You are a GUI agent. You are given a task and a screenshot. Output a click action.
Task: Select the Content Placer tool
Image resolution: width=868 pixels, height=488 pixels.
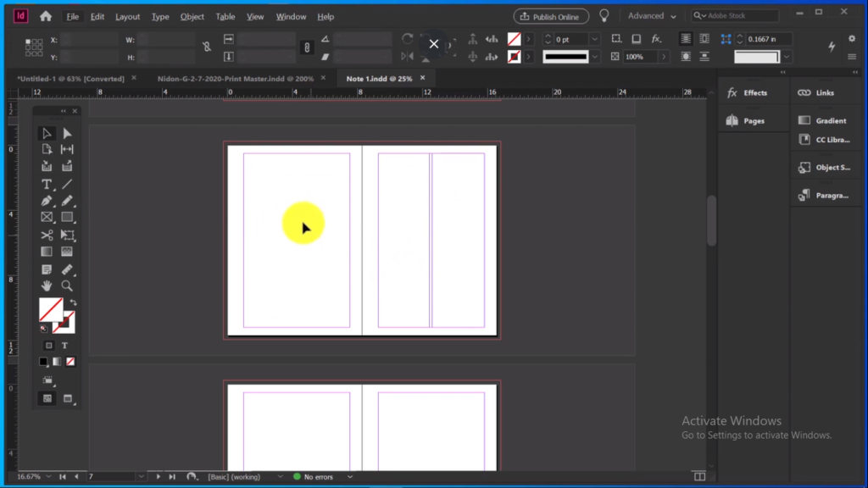67,166
